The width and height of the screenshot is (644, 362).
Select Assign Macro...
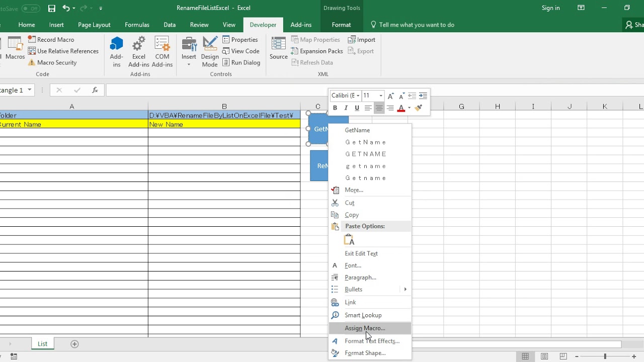(x=370, y=328)
